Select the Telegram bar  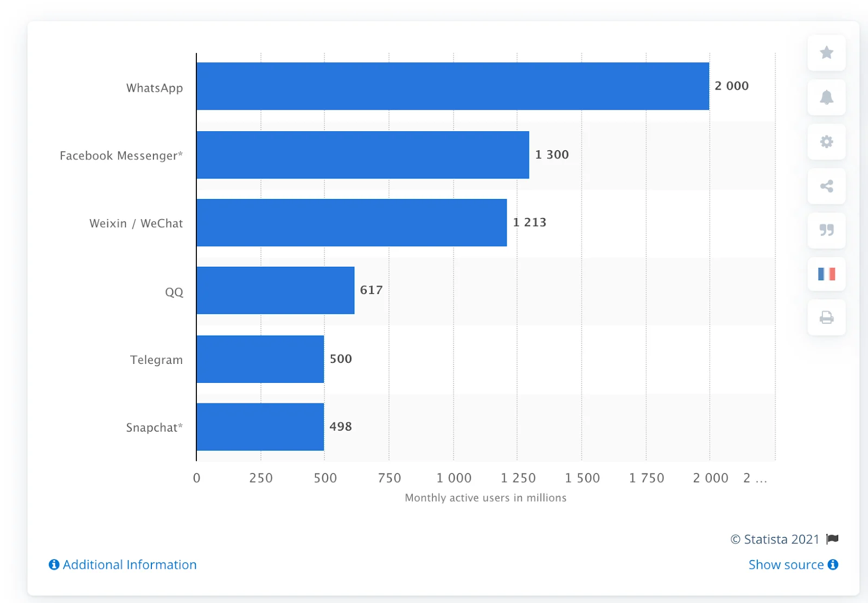point(259,360)
